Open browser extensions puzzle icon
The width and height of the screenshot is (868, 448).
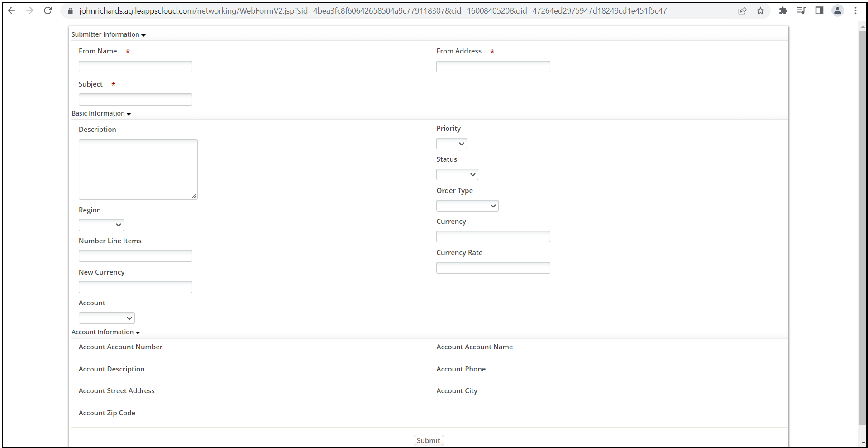point(783,11)
